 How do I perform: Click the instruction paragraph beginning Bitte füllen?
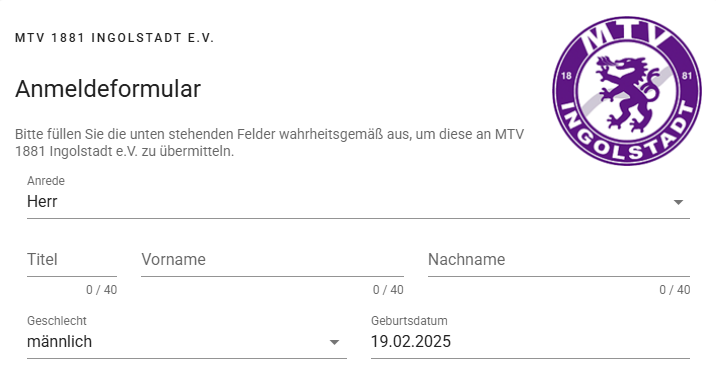point(269,143)
